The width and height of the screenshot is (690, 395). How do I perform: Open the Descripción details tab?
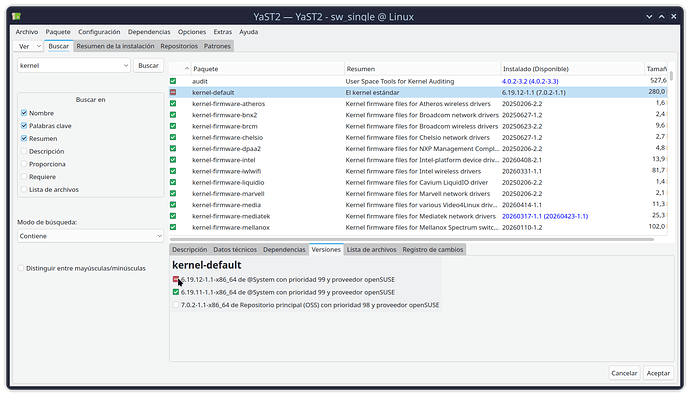point(189,249)
